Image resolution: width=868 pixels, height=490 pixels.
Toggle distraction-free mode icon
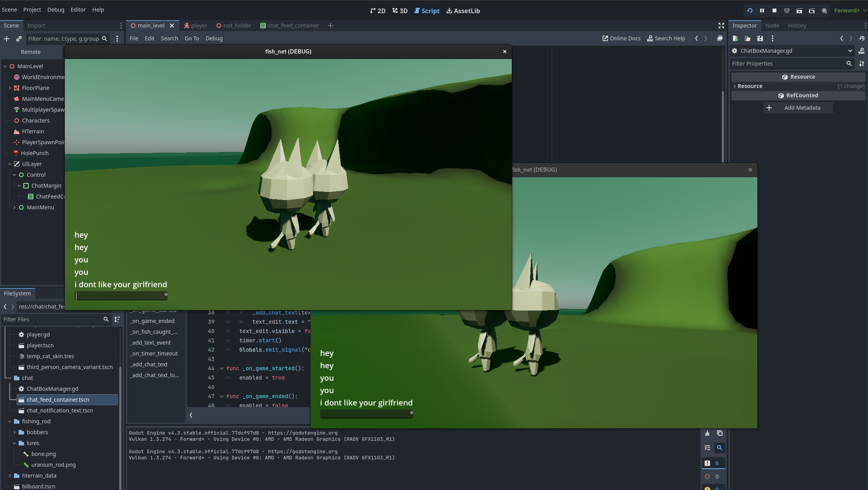(x=721, y=26)
